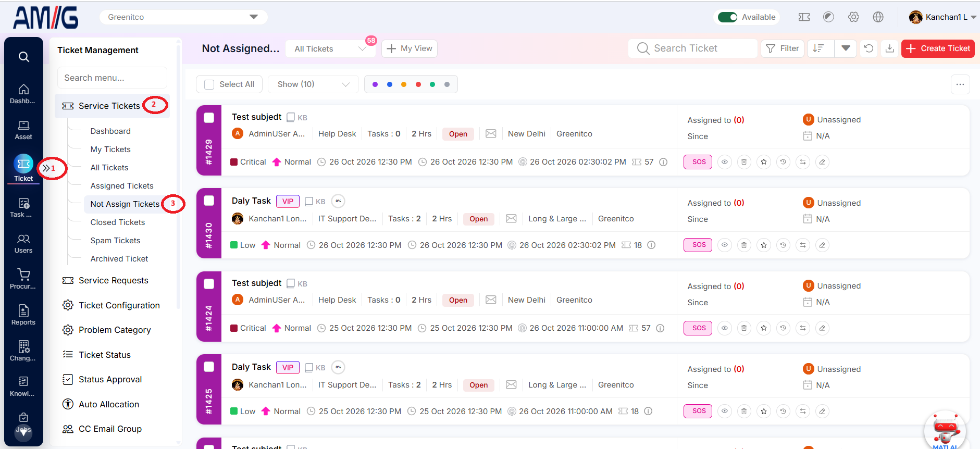Image resolution: width=980 pixels, height=449 pixels.
Task: Open Ticket Configuration menu item
Action: (111, 305)
